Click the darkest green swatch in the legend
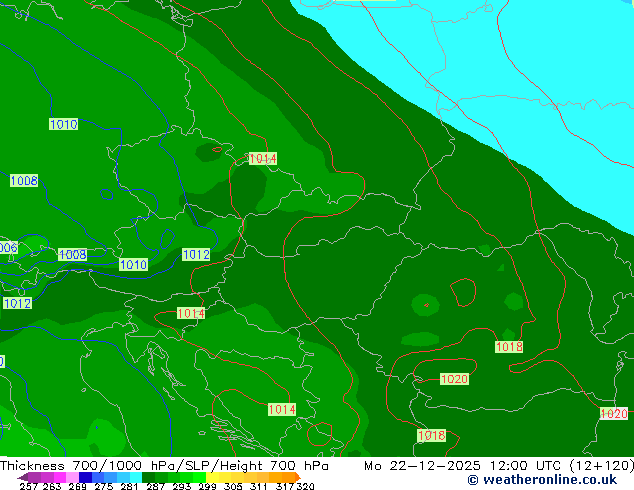This screenshot has height=490, width=634. pyautogui.click(x=148, y=477)
